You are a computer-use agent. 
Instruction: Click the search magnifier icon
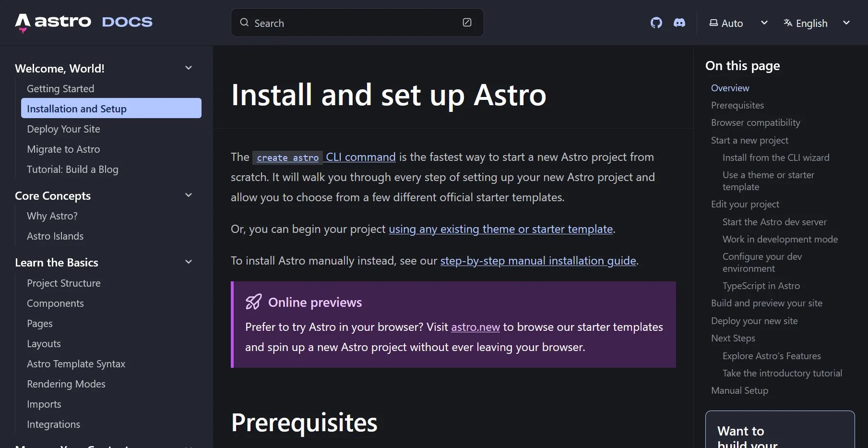click(244, 23)
